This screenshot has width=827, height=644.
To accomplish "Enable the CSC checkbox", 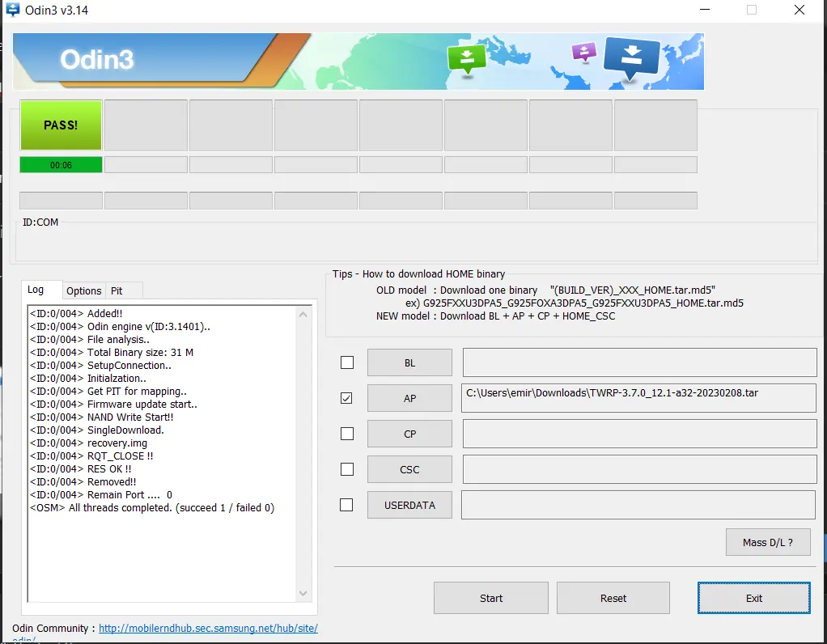I will tap(347, 469).
